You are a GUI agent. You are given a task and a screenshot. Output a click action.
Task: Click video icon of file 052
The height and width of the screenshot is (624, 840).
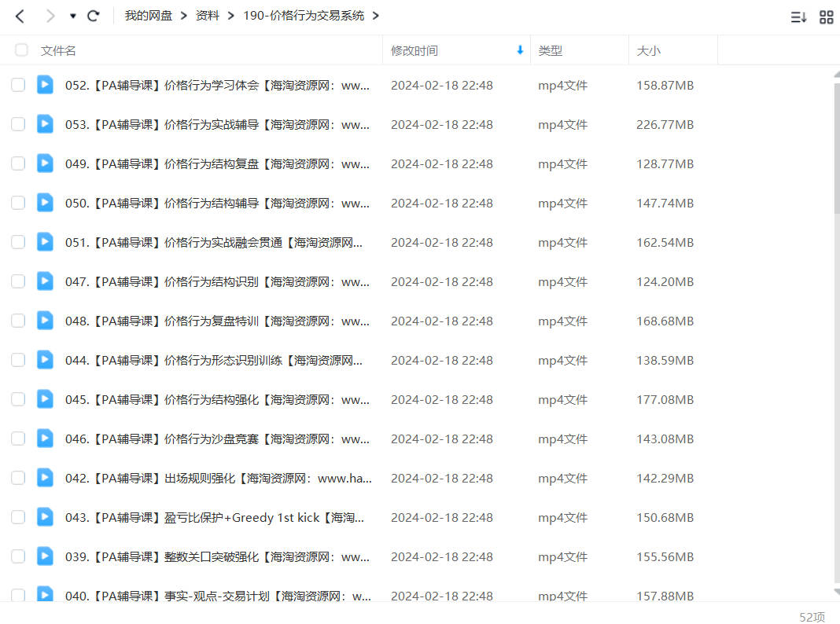[x=45, y=85]
